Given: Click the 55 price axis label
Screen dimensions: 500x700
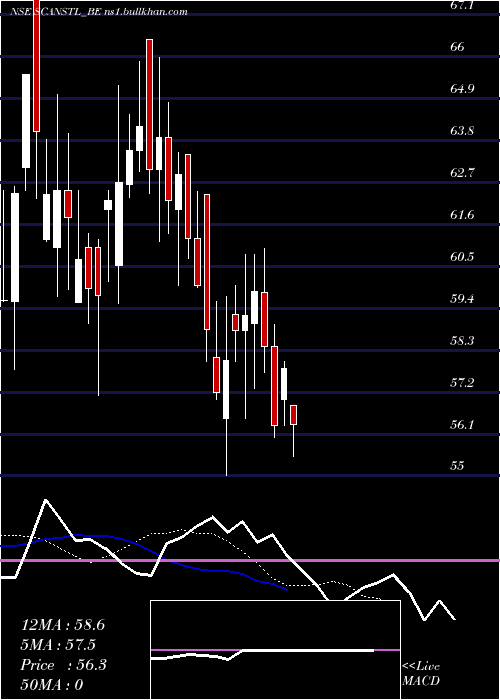Looking at the screenshot, I should tap(458, 466).
